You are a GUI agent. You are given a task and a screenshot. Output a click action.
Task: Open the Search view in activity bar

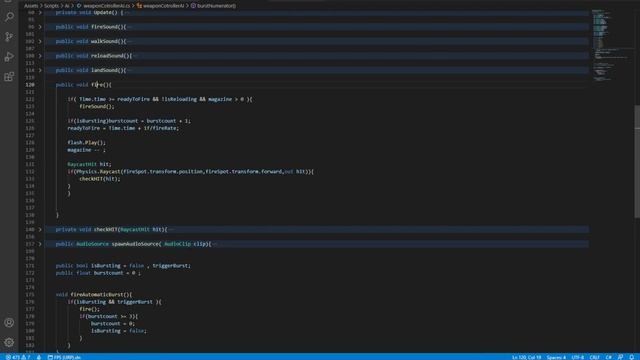pyautogui.click(x=9, y=17)
